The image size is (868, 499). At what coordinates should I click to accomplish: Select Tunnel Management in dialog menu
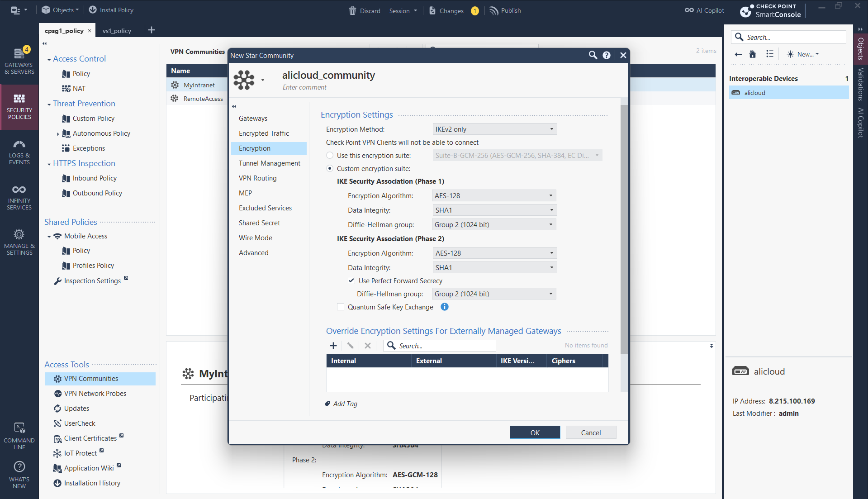coord(269,163)
